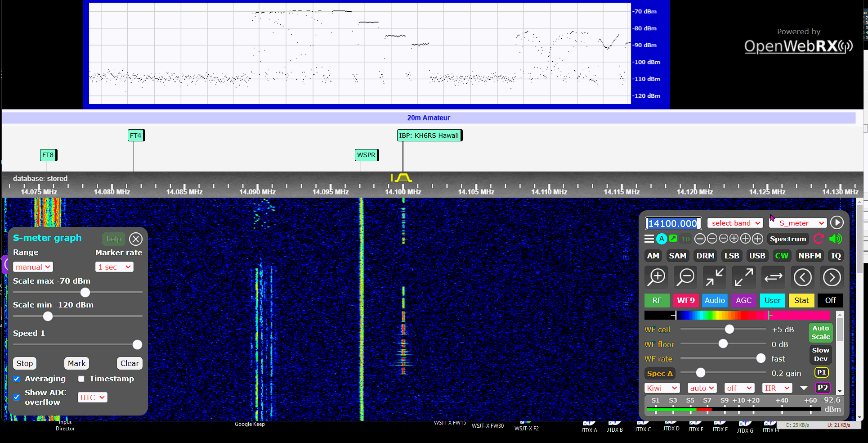The image size is (868, 443).
Task: Open the Kiwi colormap dropdown
Action: [662, 388]
